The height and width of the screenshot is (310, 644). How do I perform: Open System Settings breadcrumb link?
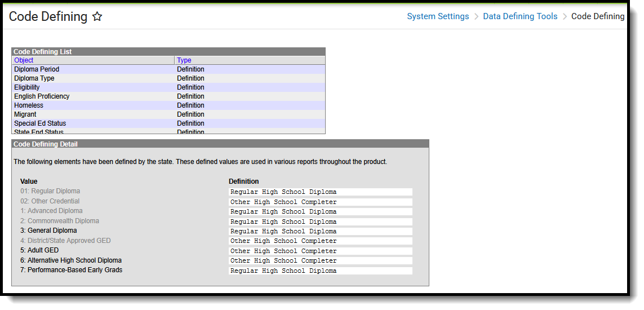coord(438,16)
